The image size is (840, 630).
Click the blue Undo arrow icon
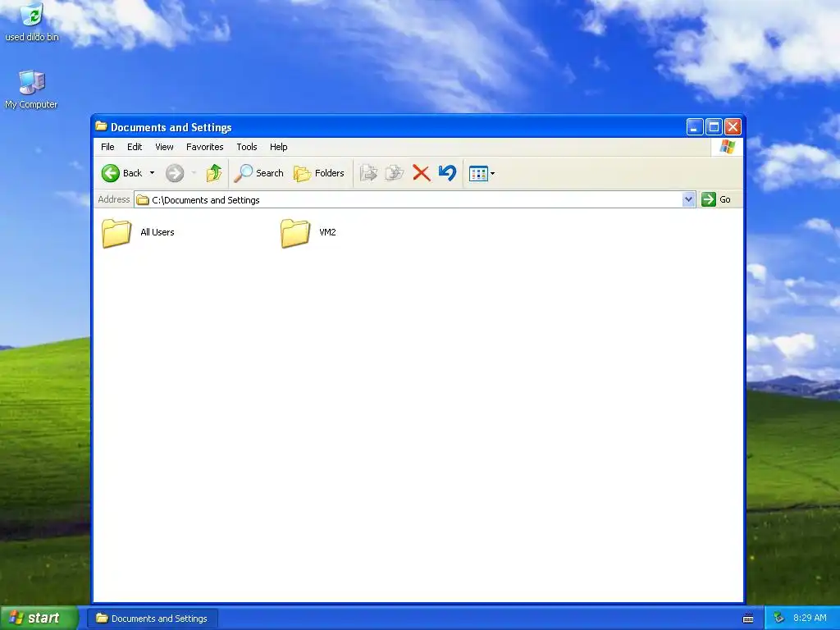pyautogui.click(x=447, y=173)
